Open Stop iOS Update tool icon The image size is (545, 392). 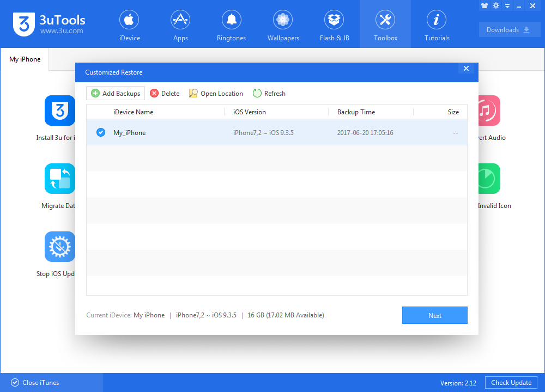pyautogui.click(x=60, y=247)
